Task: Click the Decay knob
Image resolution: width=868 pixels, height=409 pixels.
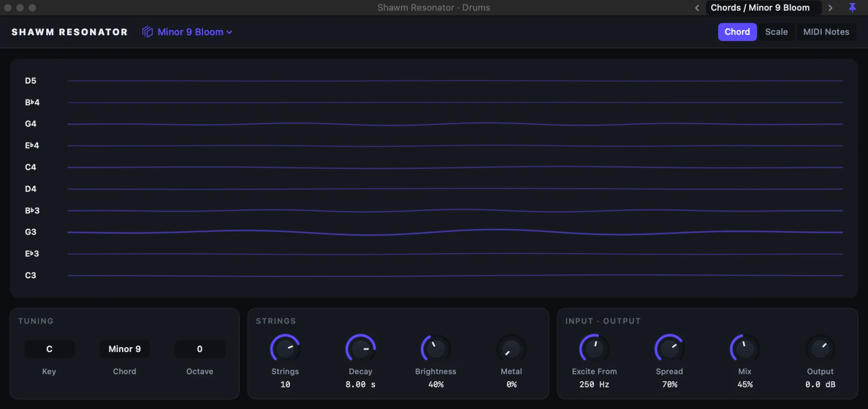Action: tap(361, 348)
